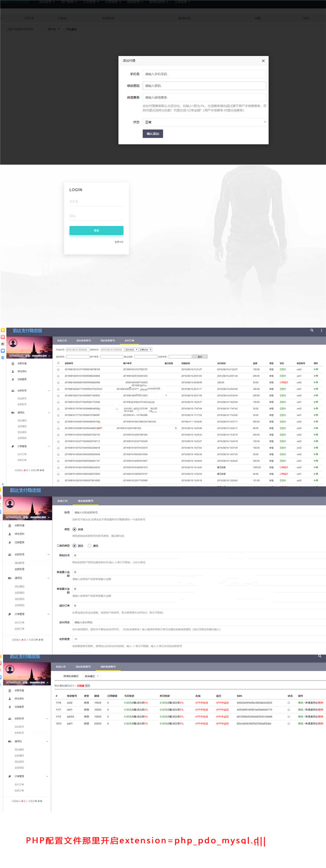This screenshot has height=868, width=326.
Task: Switch to the 支付订单 tab
Action: [x=129, y=341]
